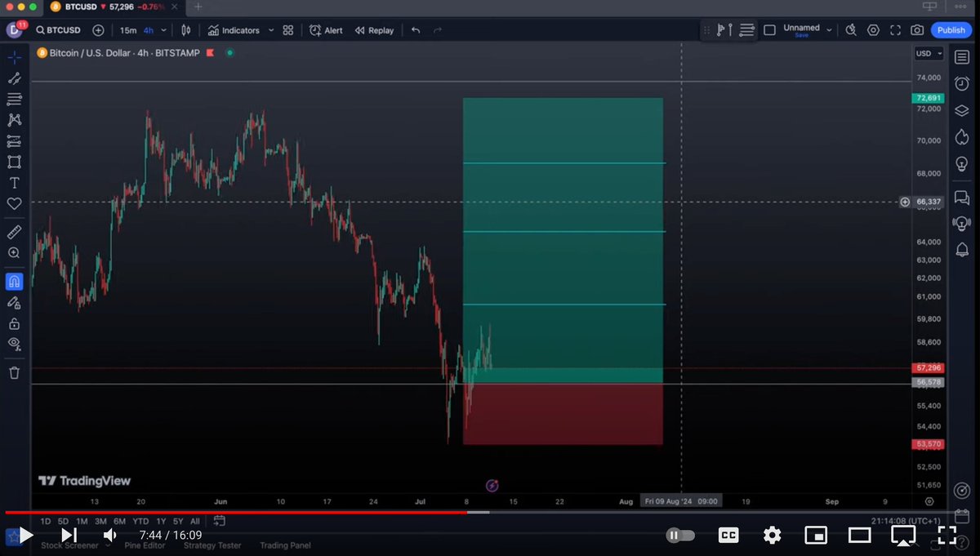Open the hotlists flame icon
The width and height of the screenshot is (980, 556).
962,136
